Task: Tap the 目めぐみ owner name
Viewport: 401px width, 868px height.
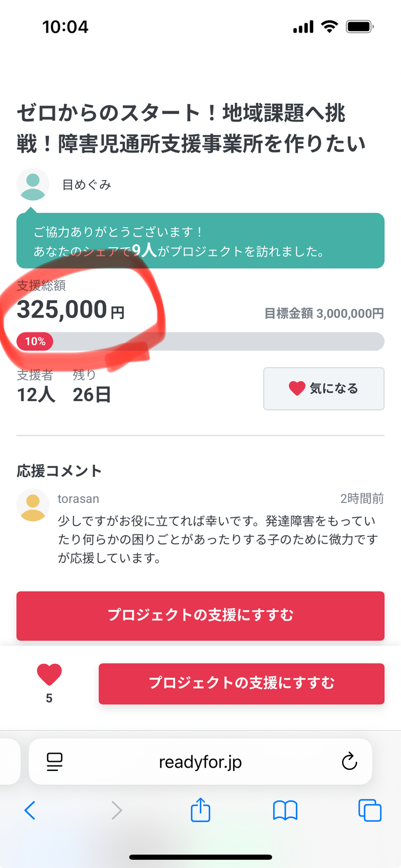Action: (x=87, y=185)
